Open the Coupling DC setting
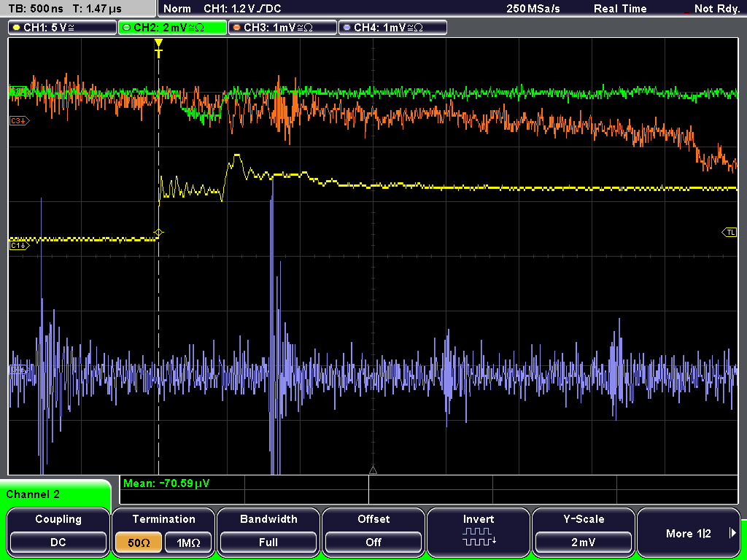 click(x=58, y=532)
